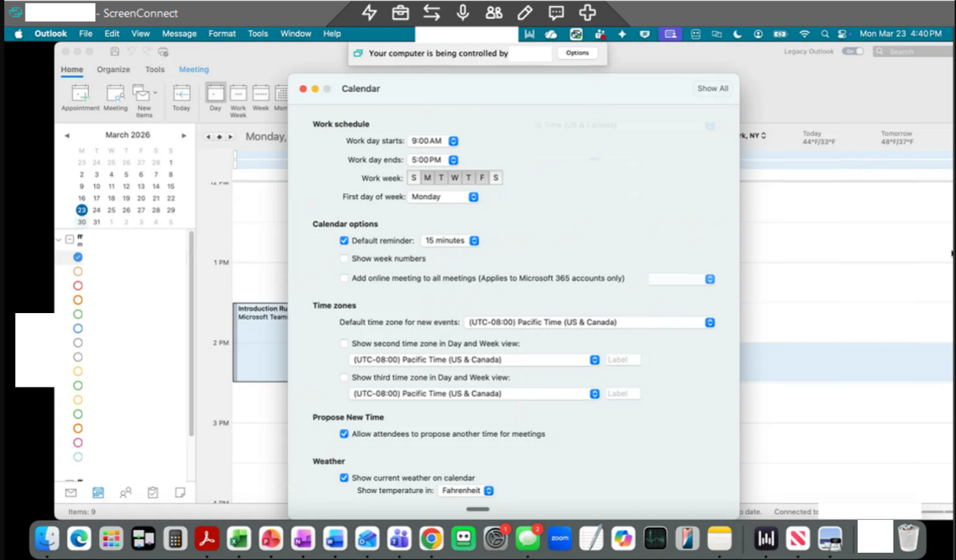Open People from Outlook bottom navigation
The height and width of the screenshot is (560, 956).
(125, 493)
